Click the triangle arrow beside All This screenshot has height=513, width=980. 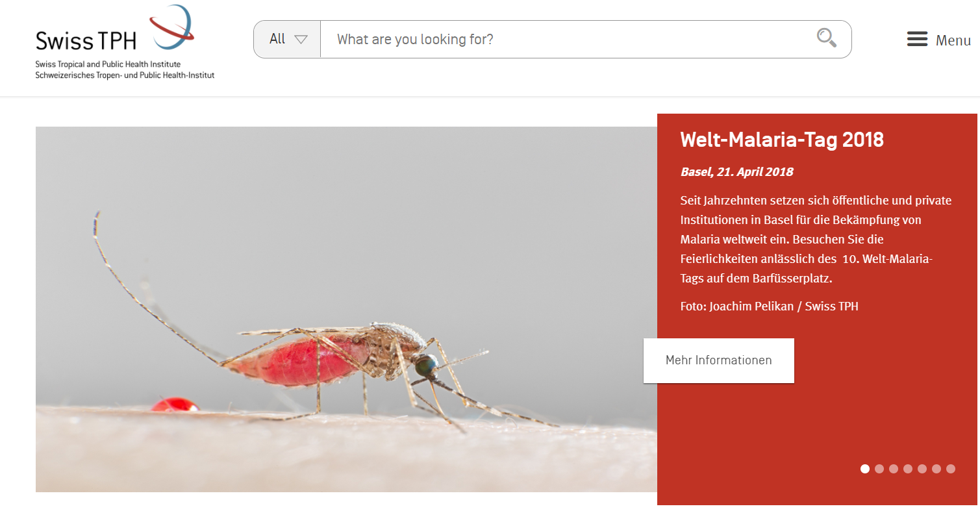click(x=301, y=40)
